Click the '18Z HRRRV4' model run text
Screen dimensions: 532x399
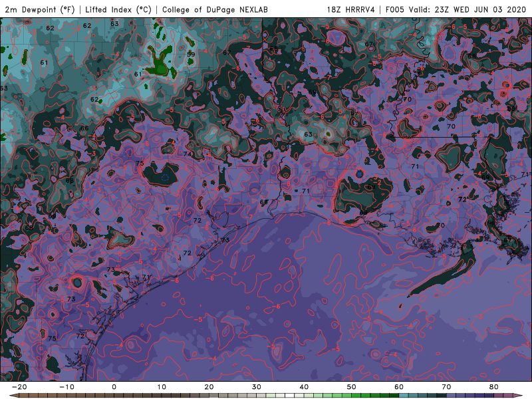coord(350,9)
